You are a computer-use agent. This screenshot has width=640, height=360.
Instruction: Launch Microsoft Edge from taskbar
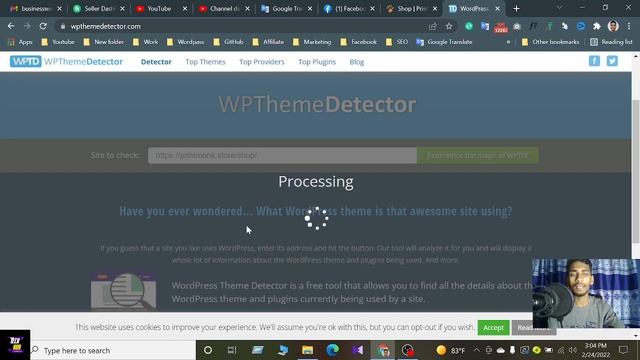click(x=333, y=350)
